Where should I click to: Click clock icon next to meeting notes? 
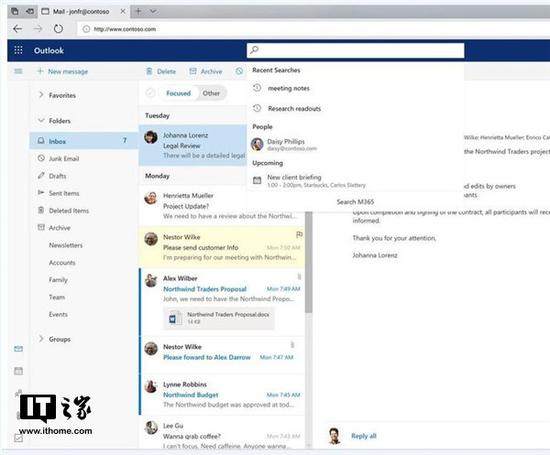(x=257, y=88)
